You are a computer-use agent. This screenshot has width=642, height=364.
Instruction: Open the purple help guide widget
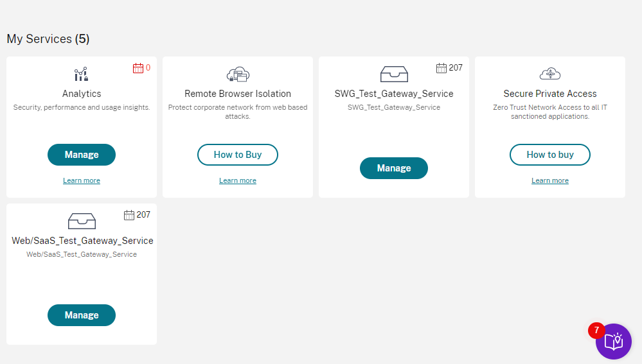613,342
